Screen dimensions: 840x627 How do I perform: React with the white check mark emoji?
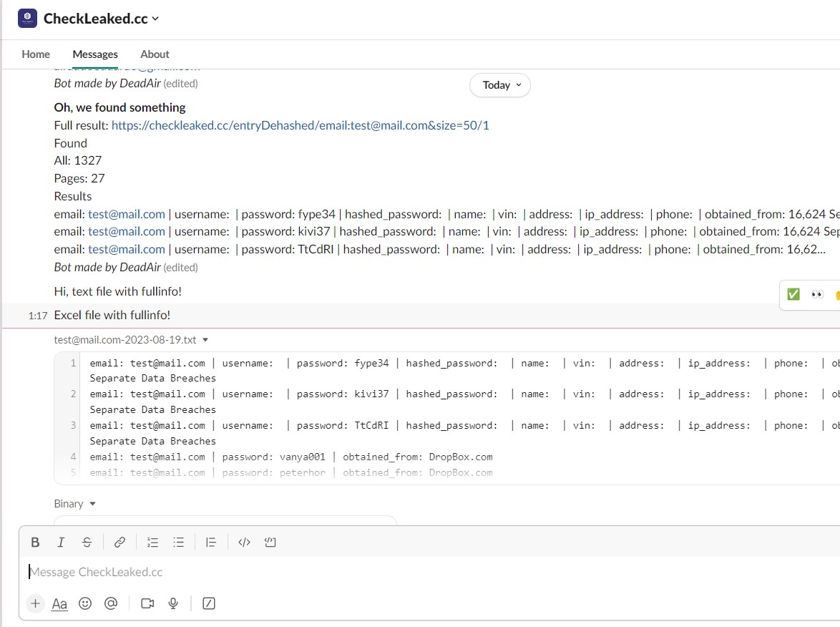click(793, 294)
